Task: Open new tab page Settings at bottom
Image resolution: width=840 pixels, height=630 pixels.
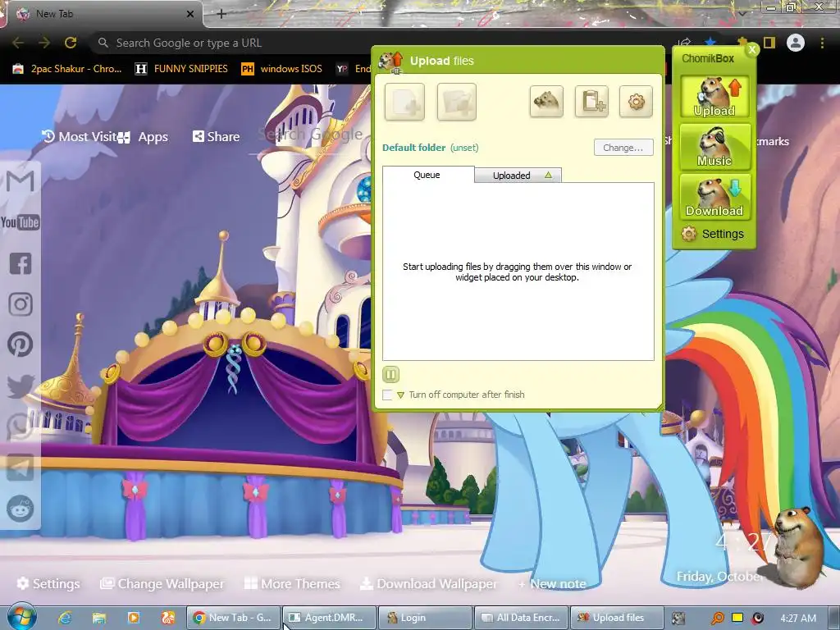Action: 48,583
